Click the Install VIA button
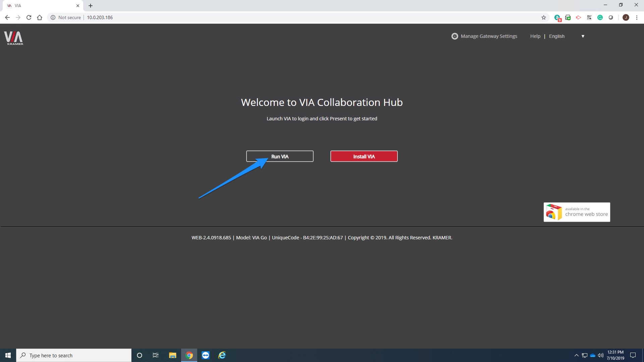This screenshot has height=362, width=644. (x=364, y=156)
